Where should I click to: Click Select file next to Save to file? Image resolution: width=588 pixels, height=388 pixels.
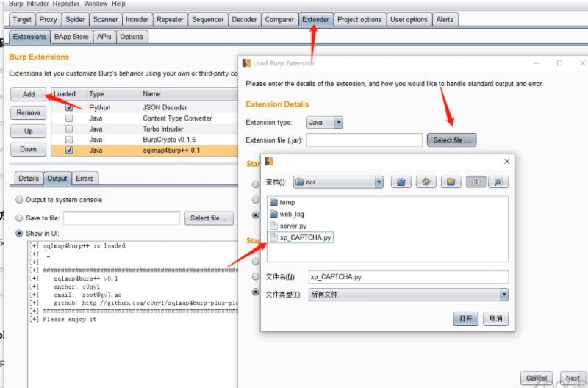coord(209,218)
